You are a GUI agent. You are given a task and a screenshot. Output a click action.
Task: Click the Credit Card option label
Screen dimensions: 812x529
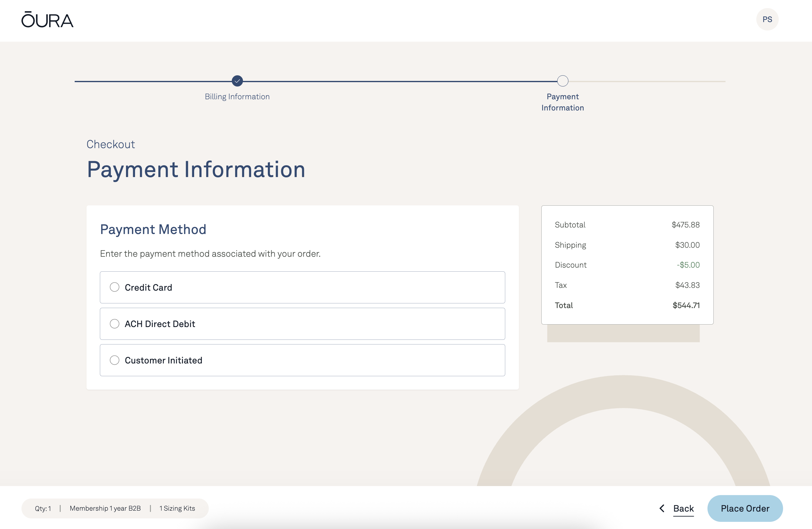coord(148,287)
